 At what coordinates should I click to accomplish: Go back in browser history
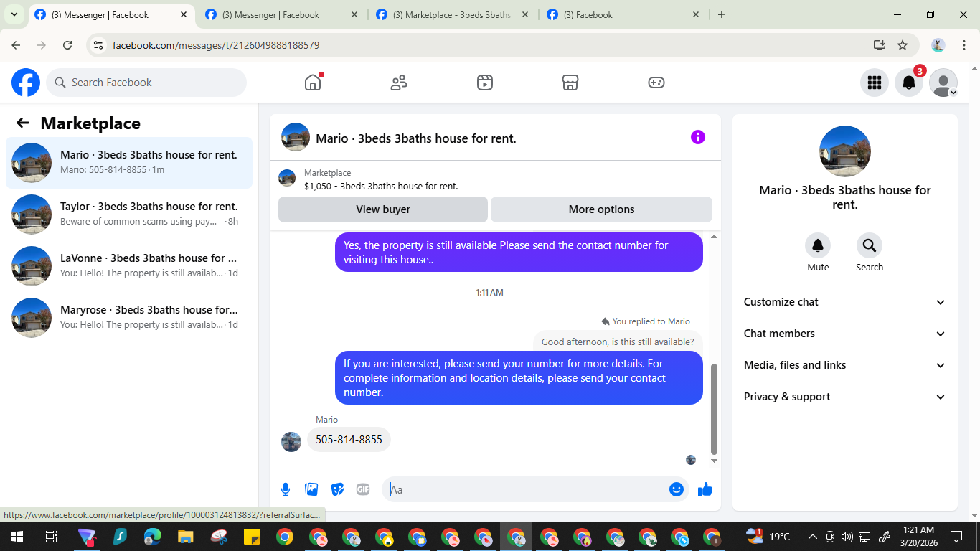[16, 45]
